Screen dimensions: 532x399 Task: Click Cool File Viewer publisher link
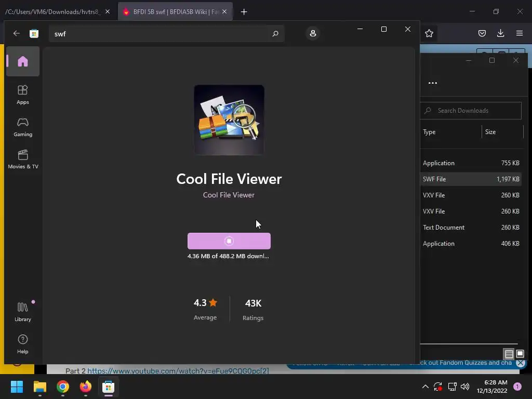coord(229,195)
